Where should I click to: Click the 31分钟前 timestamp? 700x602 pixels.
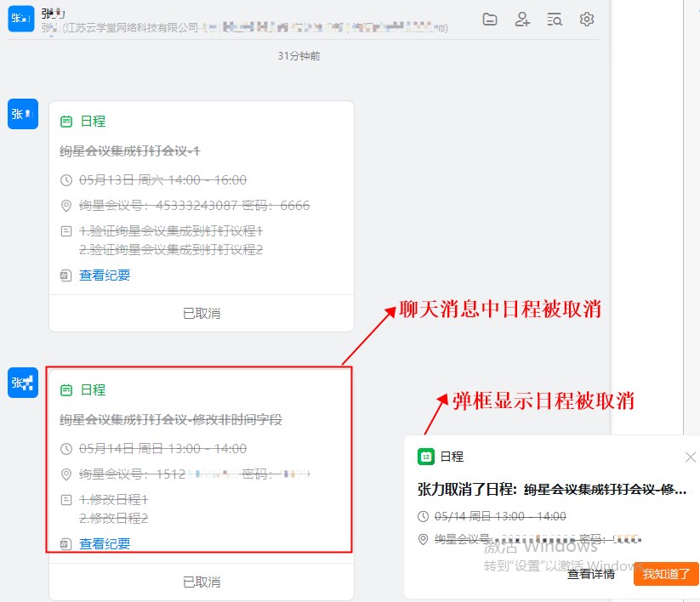point(299,56)
